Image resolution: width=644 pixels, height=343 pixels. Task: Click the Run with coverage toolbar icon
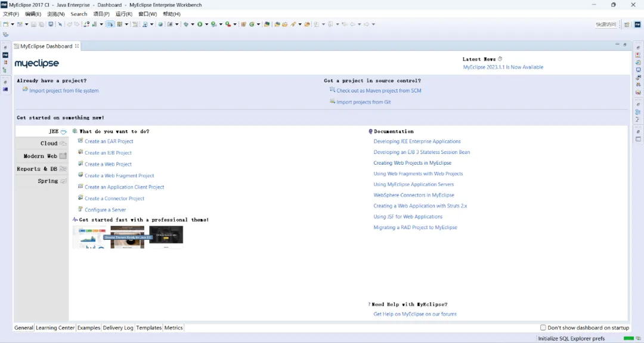(x=213, y=24)
